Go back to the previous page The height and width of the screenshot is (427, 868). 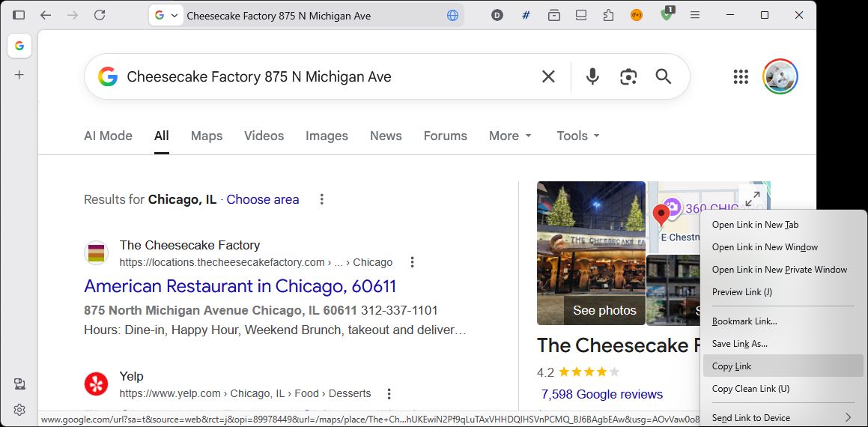point(46,15)
